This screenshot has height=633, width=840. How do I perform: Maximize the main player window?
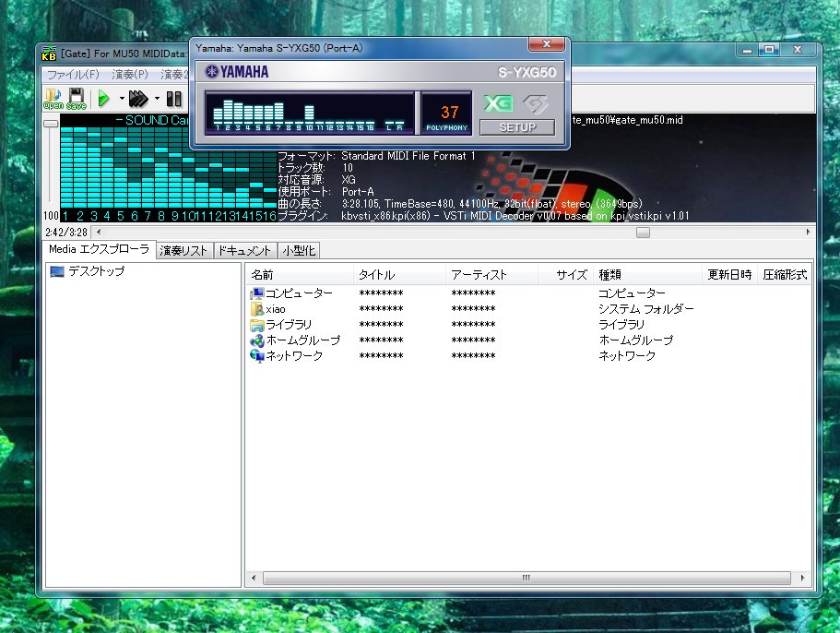769,50
